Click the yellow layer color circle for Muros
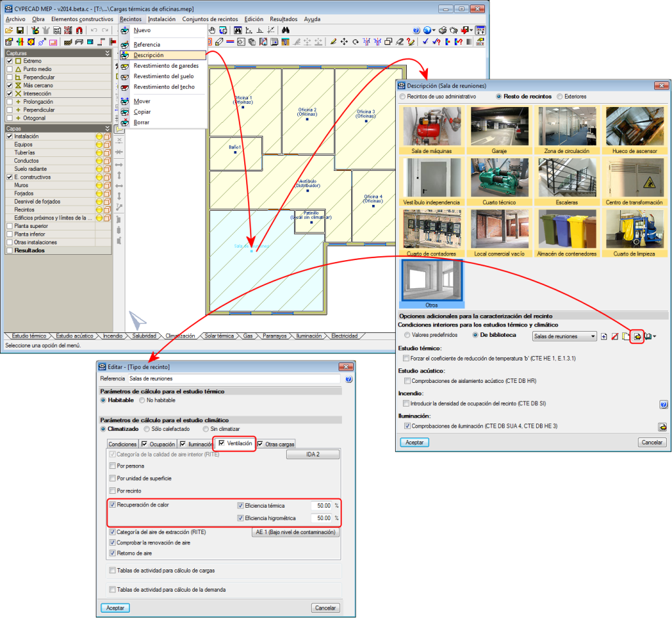672x618 pixels. pos(99,185)
